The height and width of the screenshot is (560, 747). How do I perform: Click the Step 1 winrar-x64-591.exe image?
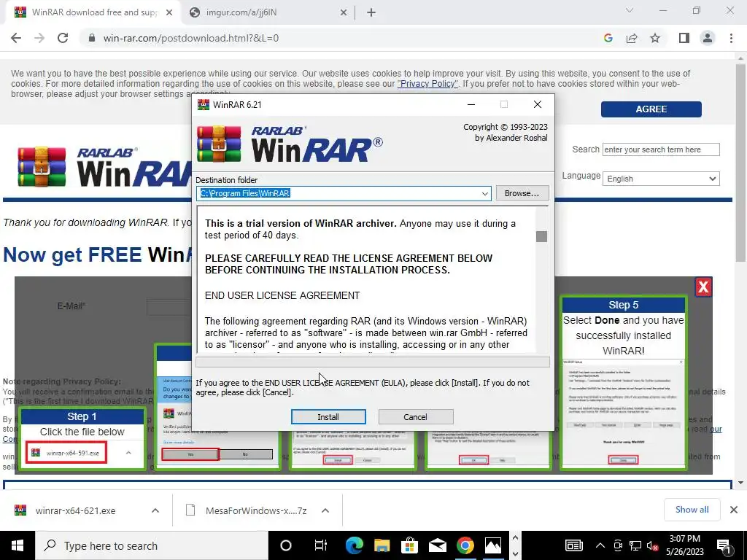point(66,452)
